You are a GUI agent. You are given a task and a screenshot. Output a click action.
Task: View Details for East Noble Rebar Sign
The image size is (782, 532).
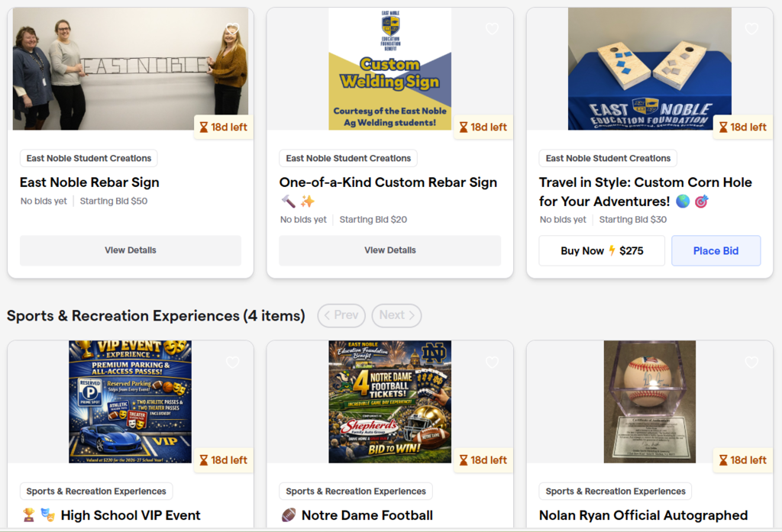pyautogui.click(x=131, y=250)
